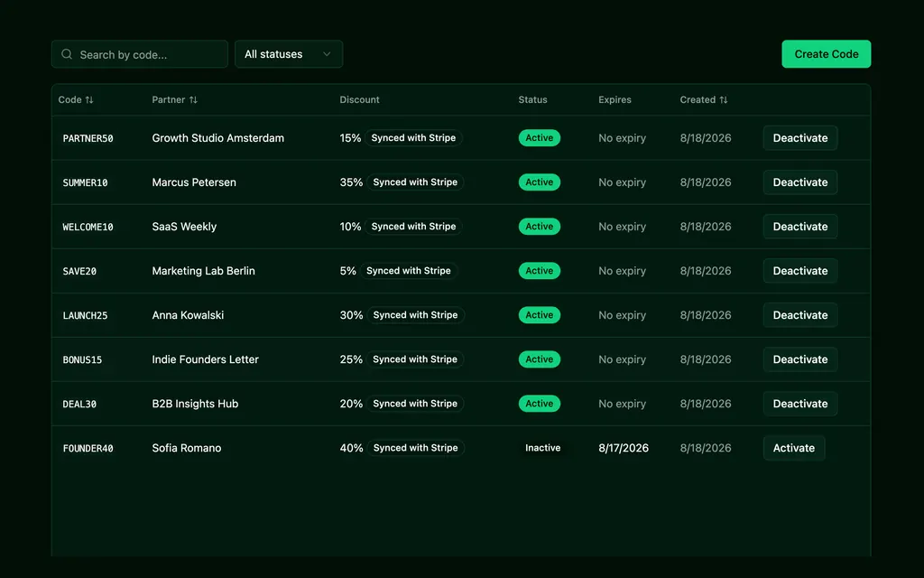Focus the Search by code field

pos(140,54)
